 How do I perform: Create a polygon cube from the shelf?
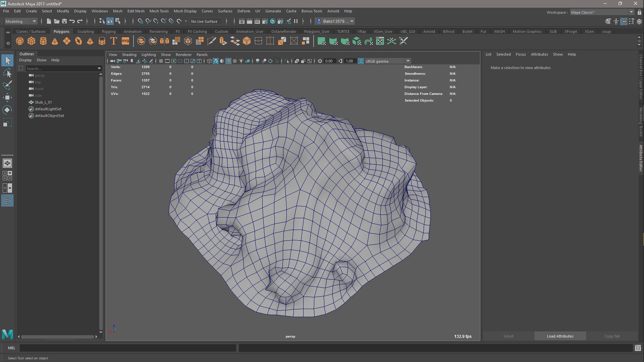point(32,41)
